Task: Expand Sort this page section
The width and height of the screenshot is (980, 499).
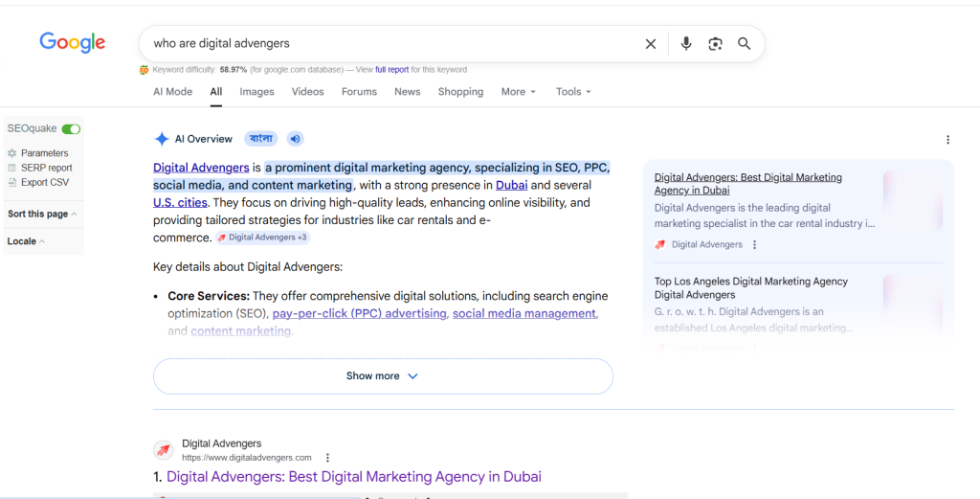Action: pyautogui.click(x=42, y=215)
